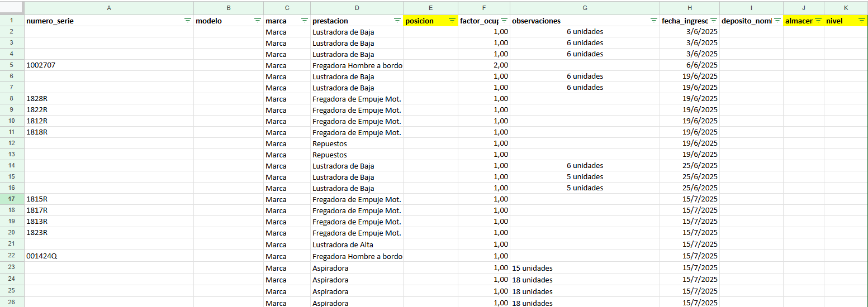868x307 pixels.
Task: Open the filter dropdown for the almacen column
Action: click(818, 21)
